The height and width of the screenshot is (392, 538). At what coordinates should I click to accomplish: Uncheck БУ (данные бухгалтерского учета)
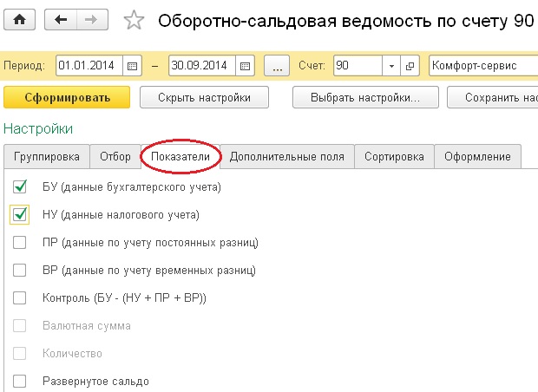20,187
